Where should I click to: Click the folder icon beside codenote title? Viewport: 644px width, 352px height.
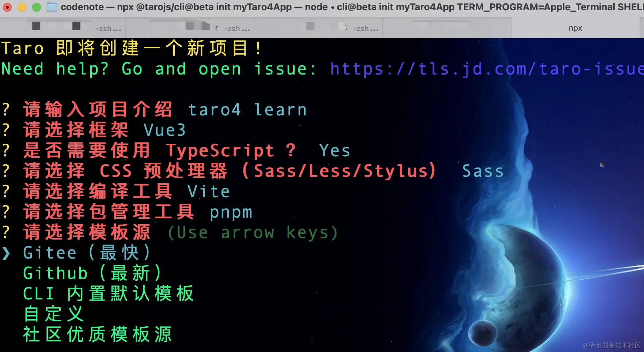click(x=52, y=7)
